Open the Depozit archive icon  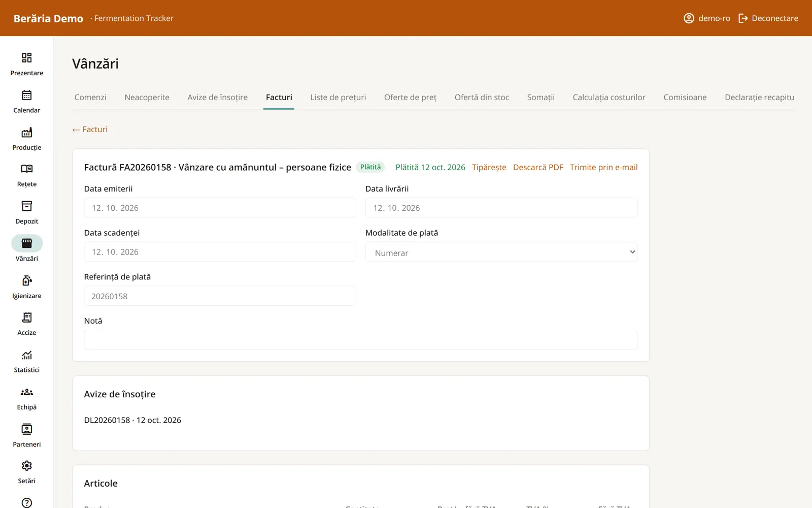[27, 206]
